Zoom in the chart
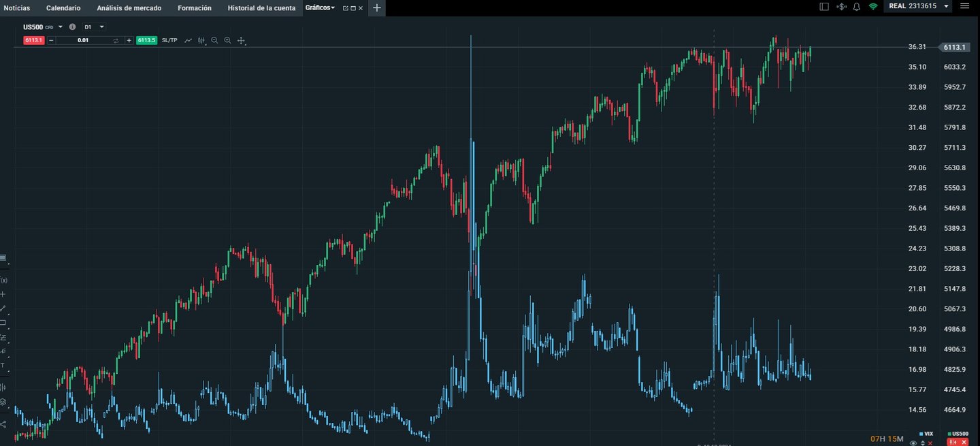 click(227, 40)
